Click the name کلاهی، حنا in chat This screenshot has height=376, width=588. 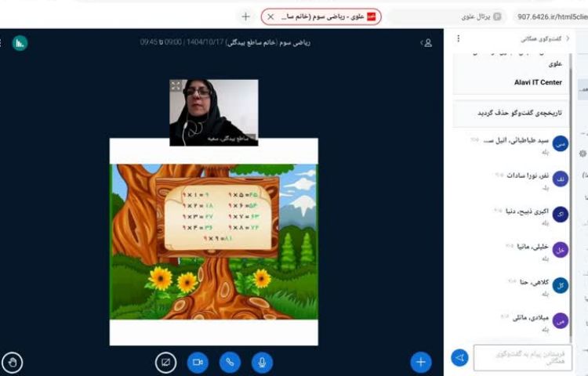534,282
